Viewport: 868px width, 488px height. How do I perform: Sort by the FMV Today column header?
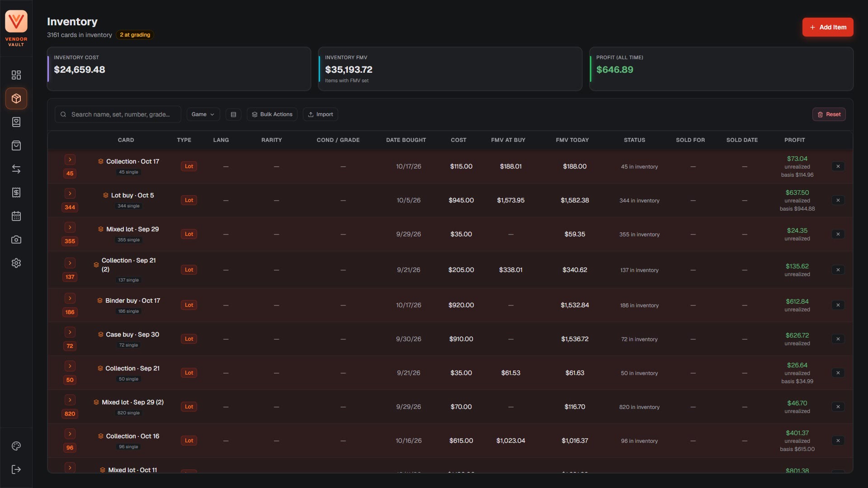click(572, 140)
